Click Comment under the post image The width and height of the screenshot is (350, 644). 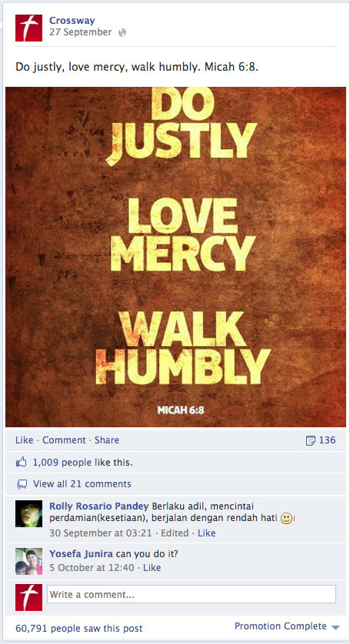click(x=64, y=440)
